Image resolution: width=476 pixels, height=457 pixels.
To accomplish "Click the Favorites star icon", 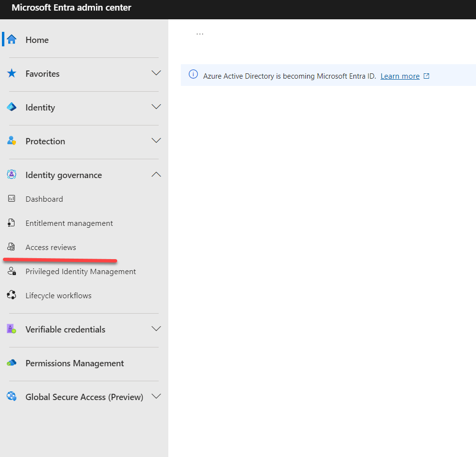I will tap(11, 73).
